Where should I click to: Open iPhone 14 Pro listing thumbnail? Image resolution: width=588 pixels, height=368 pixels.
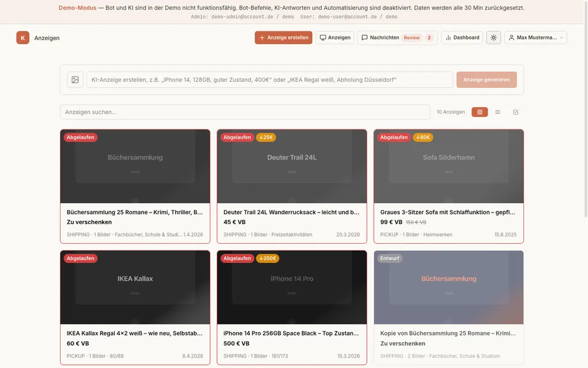[x=292, y=288]
